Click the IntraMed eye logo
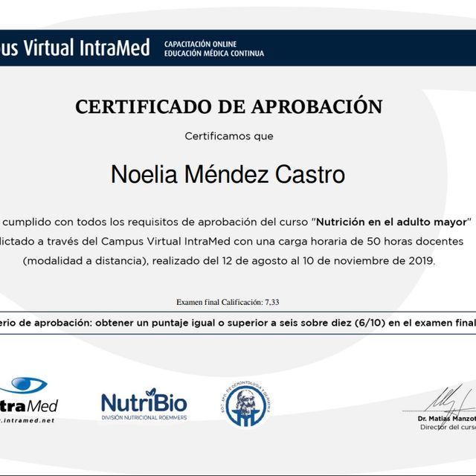476x476 pixels. [x=24, y=385]
